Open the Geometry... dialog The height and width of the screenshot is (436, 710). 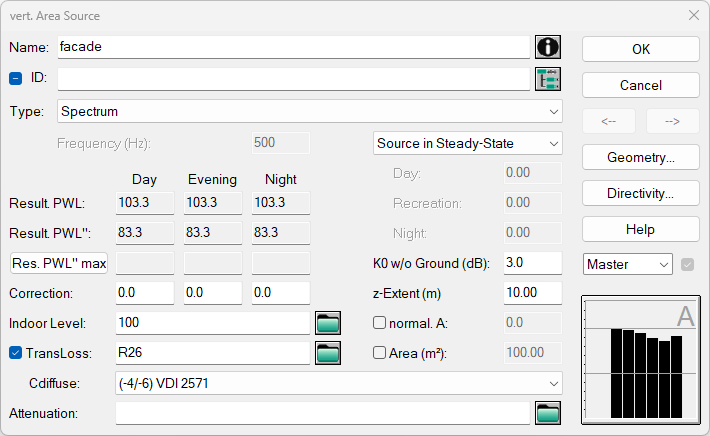tap(641, 157)
